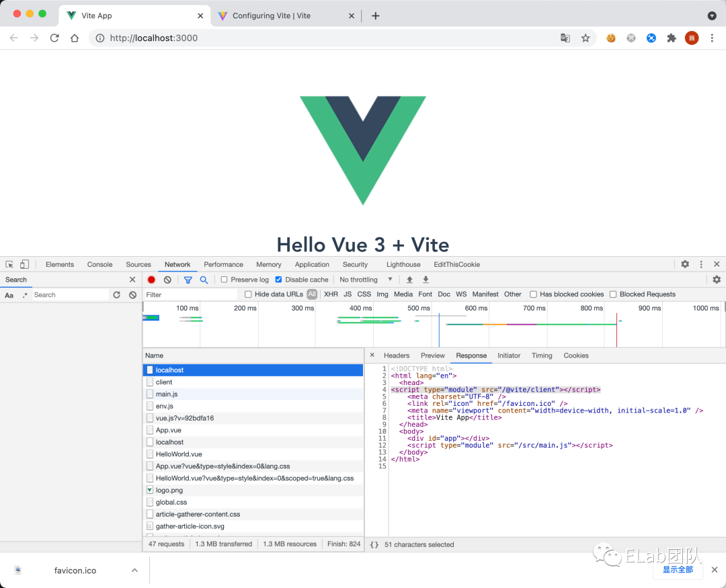Select the App.vue request
The image size is (726, 588).
(x=253, y=430)
